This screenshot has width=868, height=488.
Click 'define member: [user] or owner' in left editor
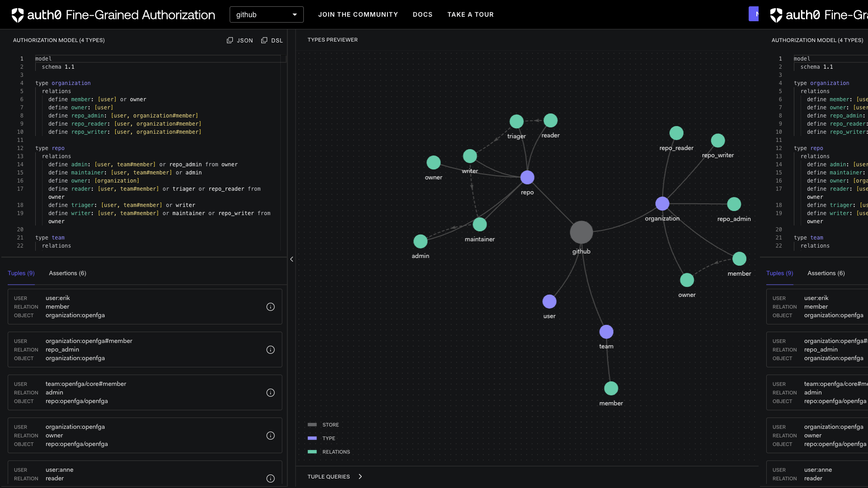tap(97, 99)
